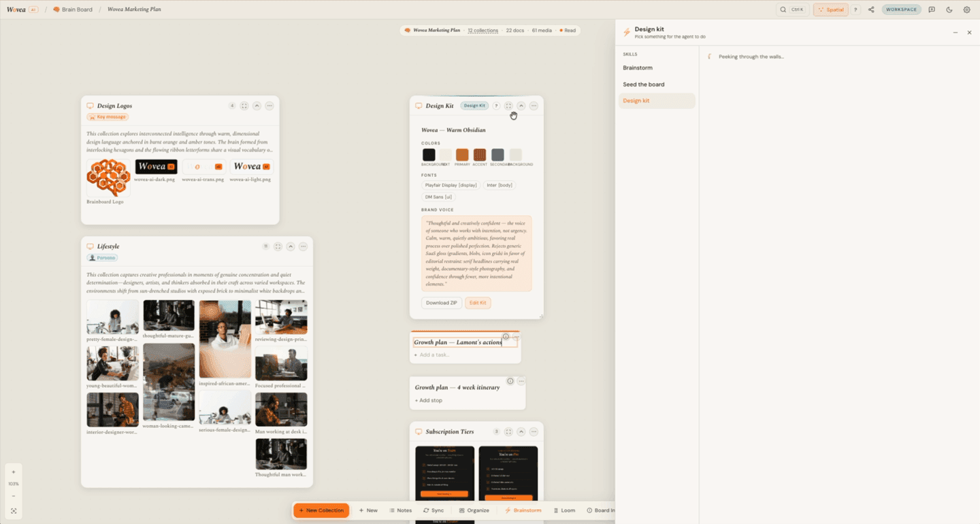The width and height of the screenshot is (980, 524).
Task: Select the Brainstorm skill in the side panel
Action: (x=657, y=68)
